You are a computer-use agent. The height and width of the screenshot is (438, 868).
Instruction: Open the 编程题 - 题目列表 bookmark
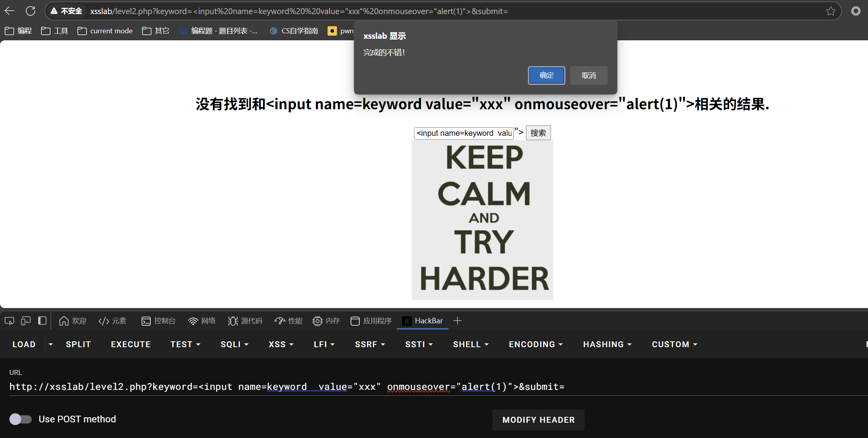click(x=218, y=31)
